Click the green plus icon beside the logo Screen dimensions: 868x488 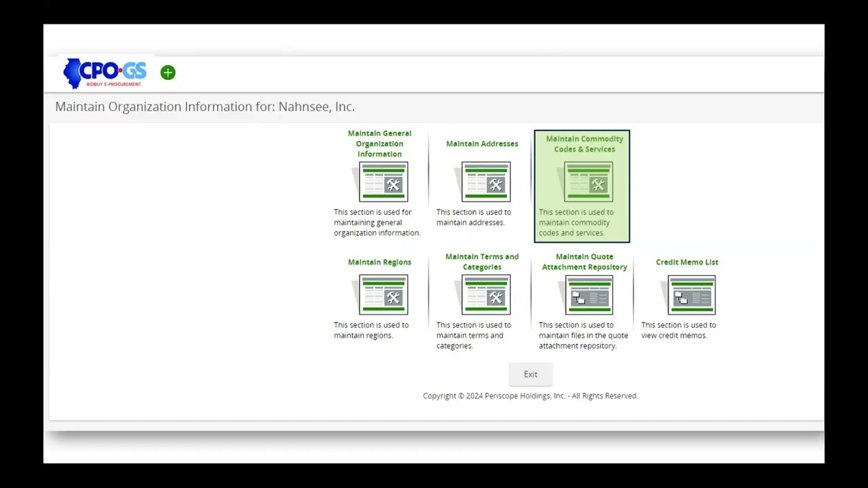[168, 73]
